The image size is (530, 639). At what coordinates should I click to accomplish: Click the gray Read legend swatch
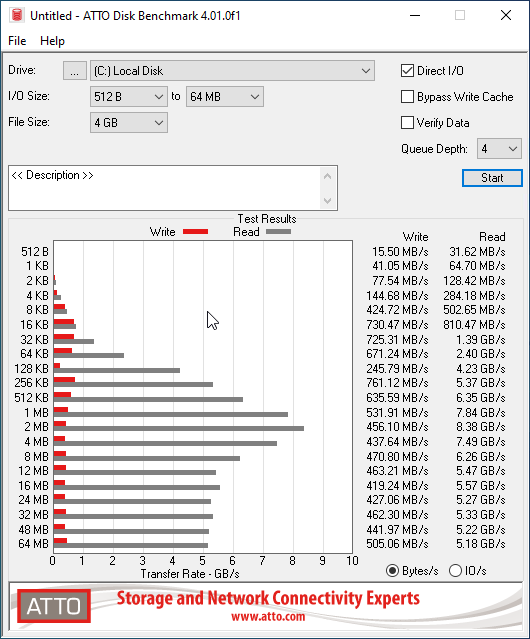click(x=278, y=231)
